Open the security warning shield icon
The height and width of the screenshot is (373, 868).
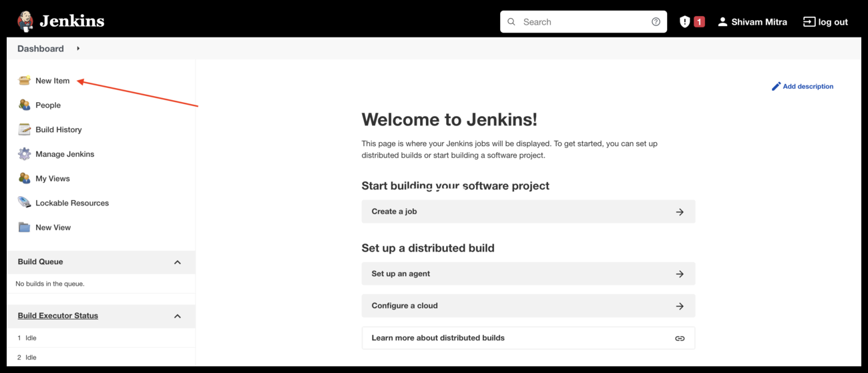coord(684,22)
